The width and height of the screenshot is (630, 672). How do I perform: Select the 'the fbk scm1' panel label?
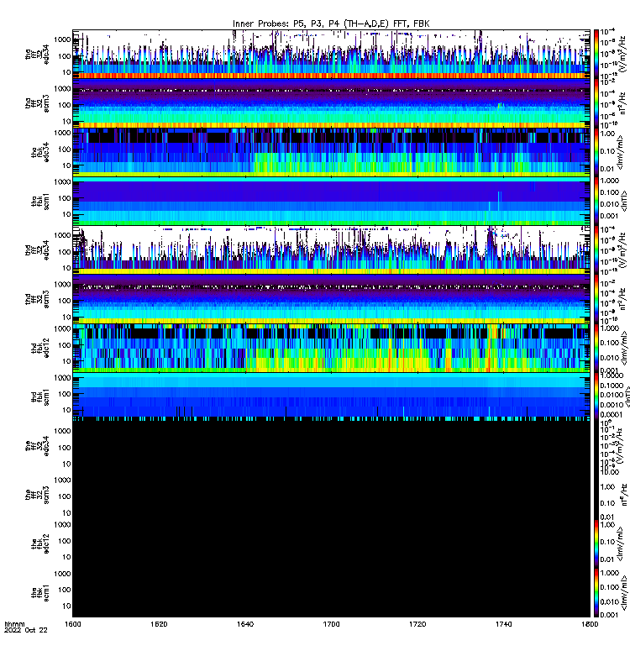pyautogui.click(x=40, y=593)
